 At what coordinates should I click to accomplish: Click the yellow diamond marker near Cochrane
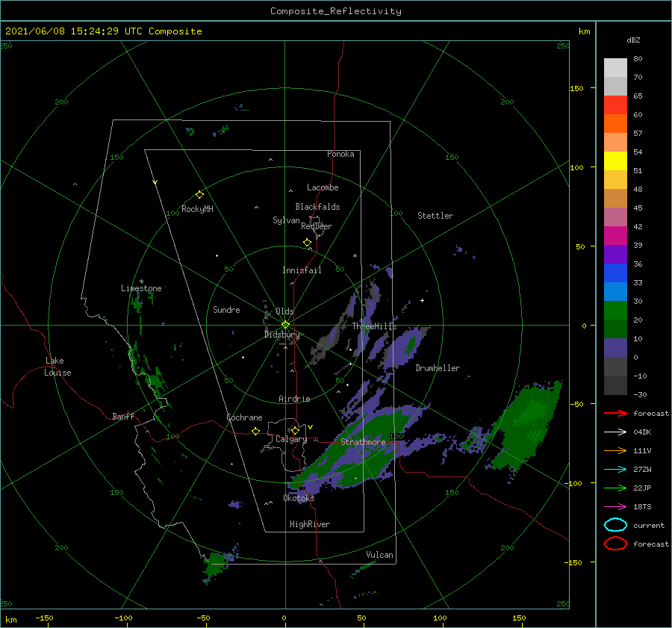click(x=255, y=432)
